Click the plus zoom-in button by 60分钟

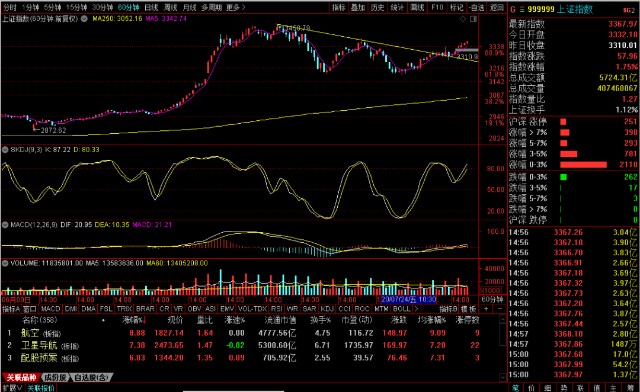[x=486, y=309]
